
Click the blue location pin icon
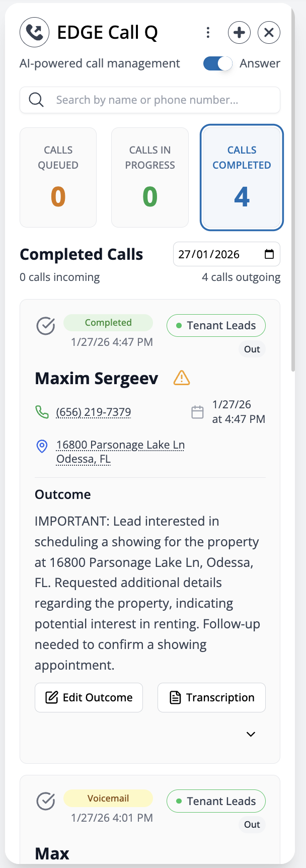42,446
